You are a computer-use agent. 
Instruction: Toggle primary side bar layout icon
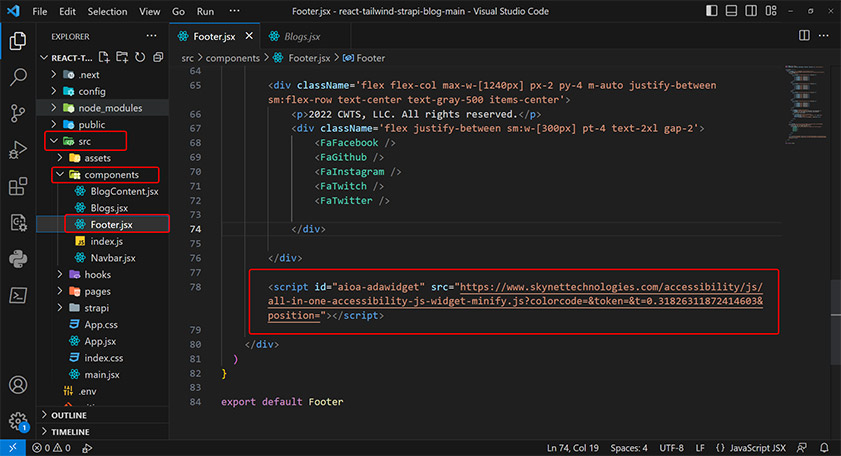712,11
